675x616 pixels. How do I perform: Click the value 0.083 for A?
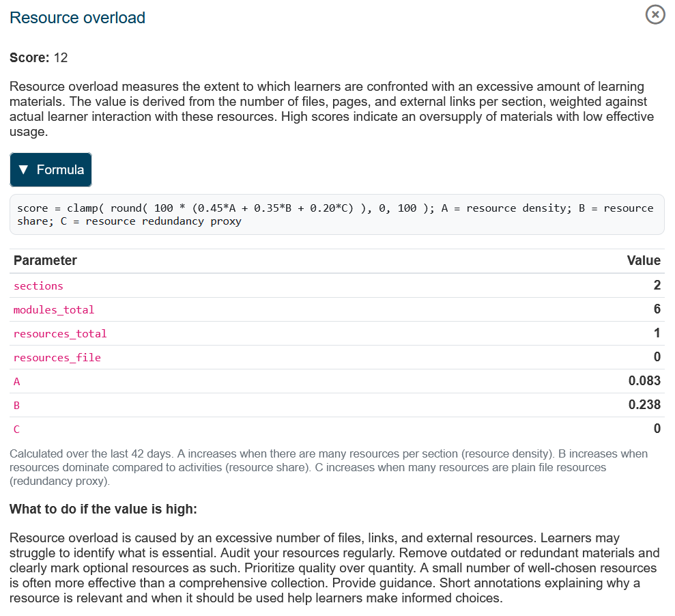(x=644, y=381)
